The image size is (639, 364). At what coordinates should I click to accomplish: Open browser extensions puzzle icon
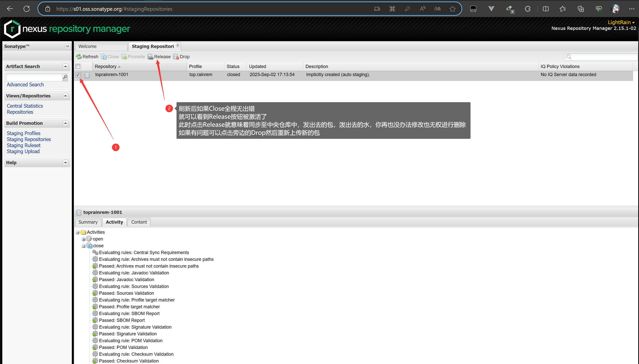click(528, 9)
